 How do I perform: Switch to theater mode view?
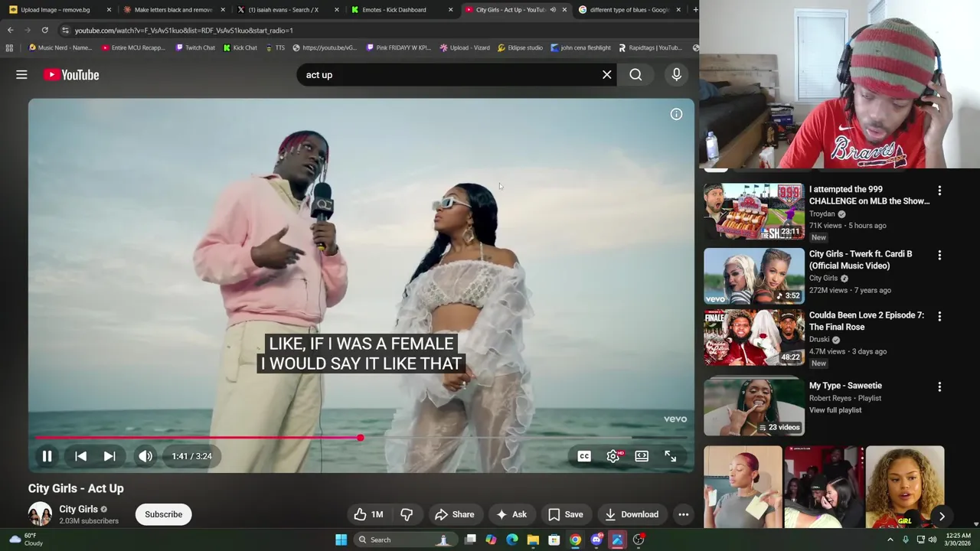[642, 456]
